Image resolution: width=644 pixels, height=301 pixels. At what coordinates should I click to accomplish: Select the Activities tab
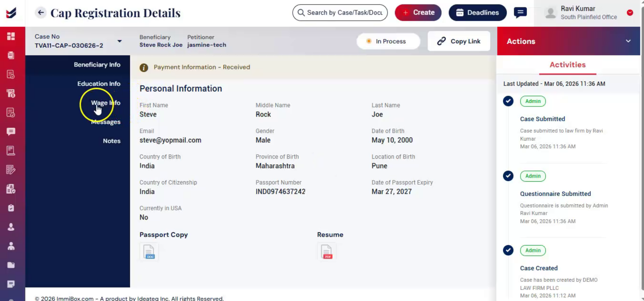pos(568,65)
